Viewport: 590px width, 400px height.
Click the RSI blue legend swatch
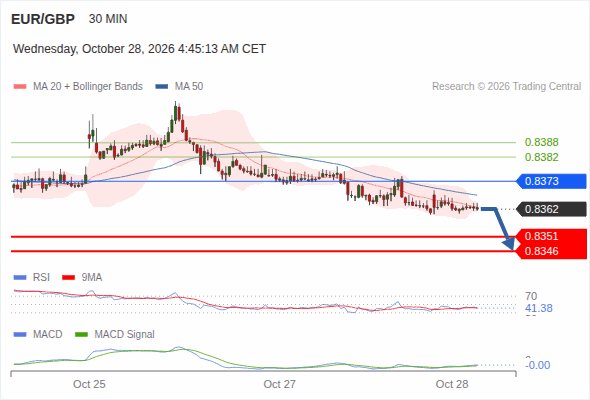point(20,278)
